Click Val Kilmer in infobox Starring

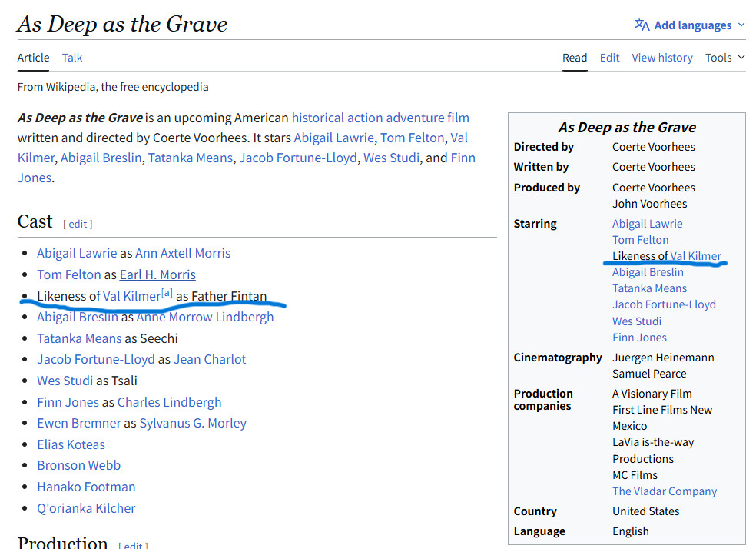coord(695,256)
